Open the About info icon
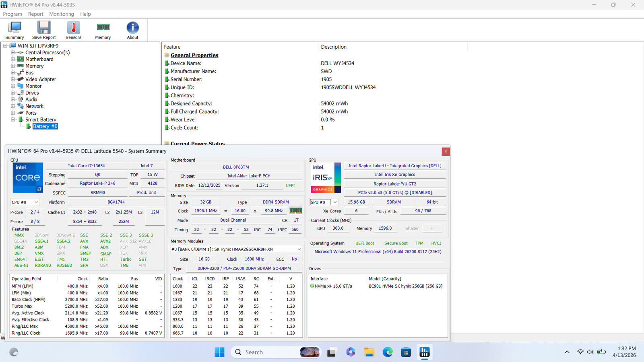 [133, 30]
